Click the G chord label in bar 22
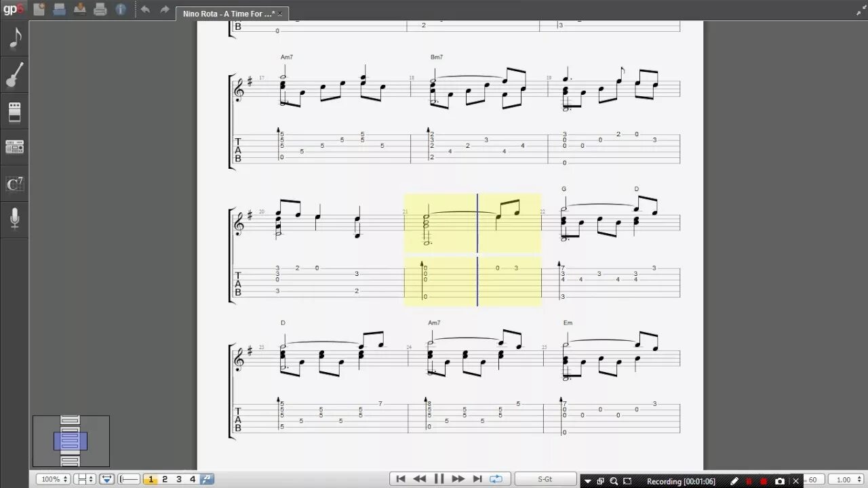Image resolution: width=868 pixels, height=488 pixels. pos(564,189)
